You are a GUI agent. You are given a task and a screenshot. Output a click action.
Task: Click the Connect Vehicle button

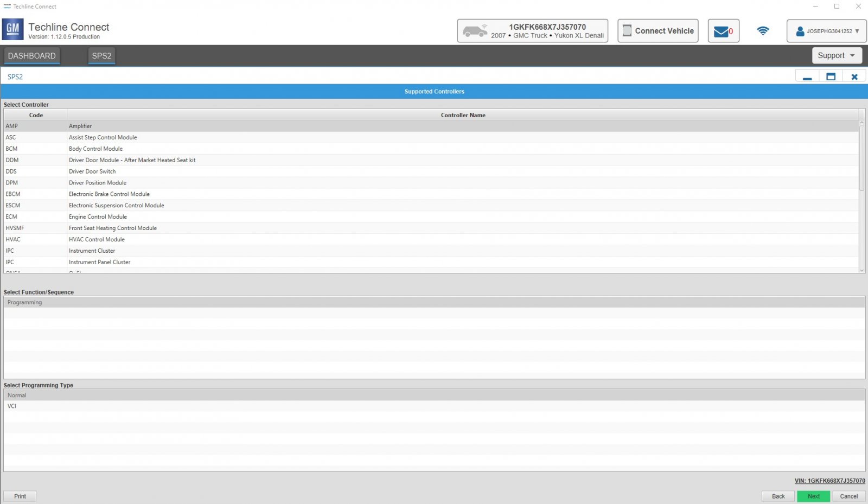[x=658, y=31]
